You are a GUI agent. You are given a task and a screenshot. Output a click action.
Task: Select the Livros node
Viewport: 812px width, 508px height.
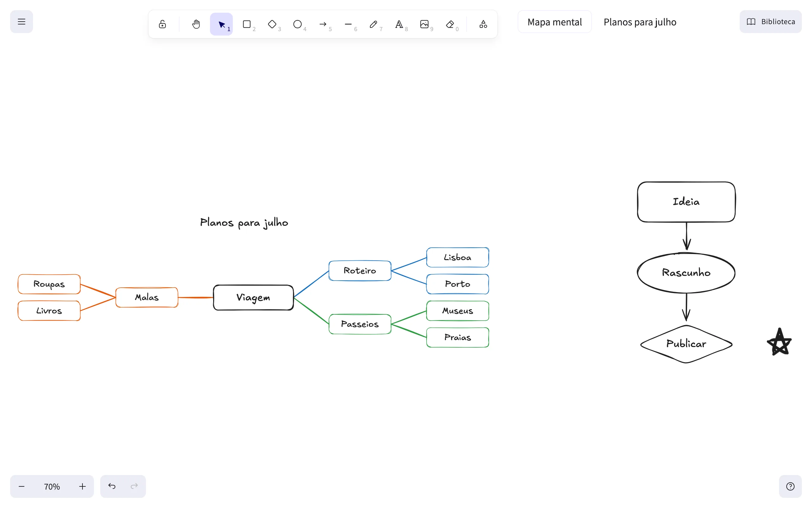(49, 311)
